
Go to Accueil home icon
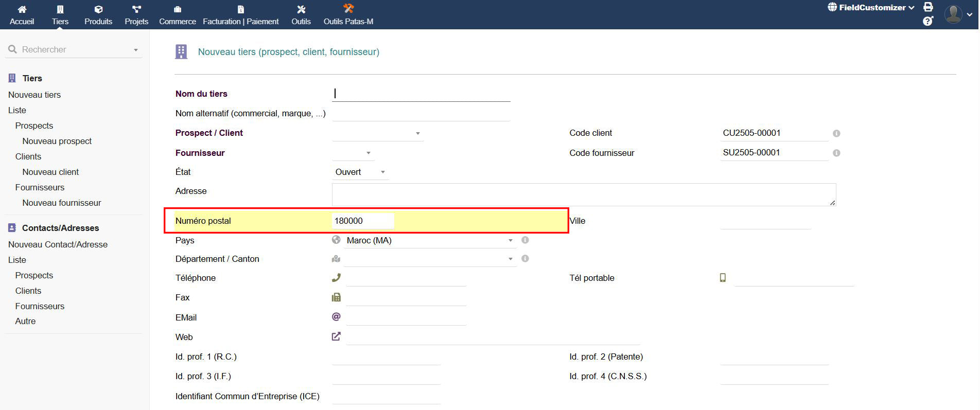pos(22,9)
